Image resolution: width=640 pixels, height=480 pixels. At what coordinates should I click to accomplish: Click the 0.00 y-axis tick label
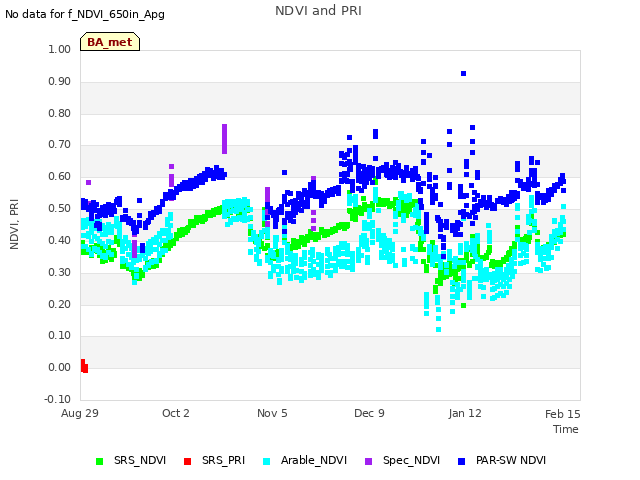click(60, 367)
